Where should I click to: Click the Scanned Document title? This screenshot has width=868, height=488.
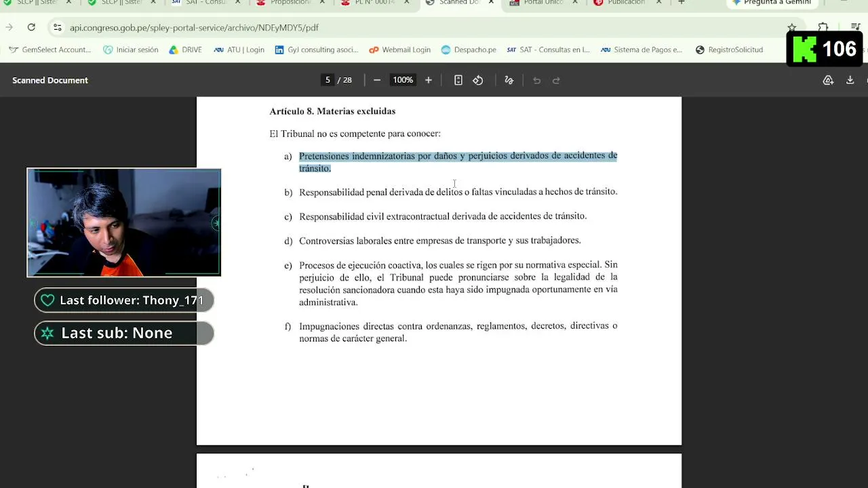(50, 80)
